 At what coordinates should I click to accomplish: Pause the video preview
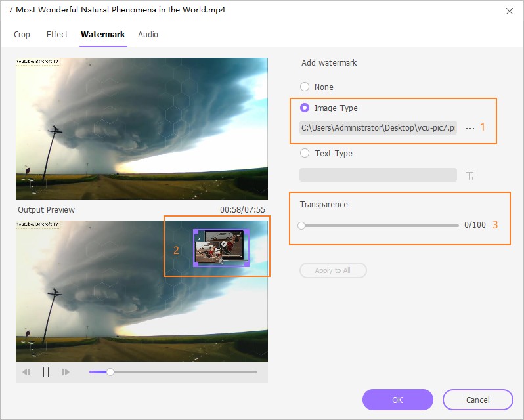[x=46, y=372]
